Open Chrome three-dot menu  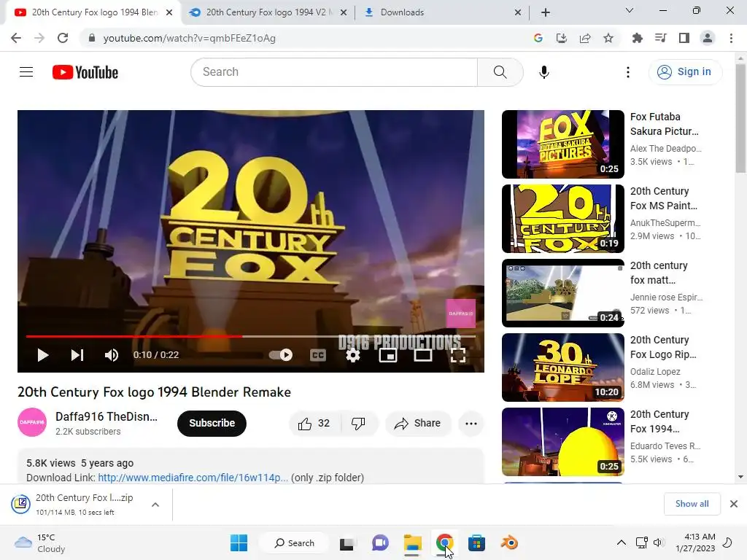(x=731, y=38)
